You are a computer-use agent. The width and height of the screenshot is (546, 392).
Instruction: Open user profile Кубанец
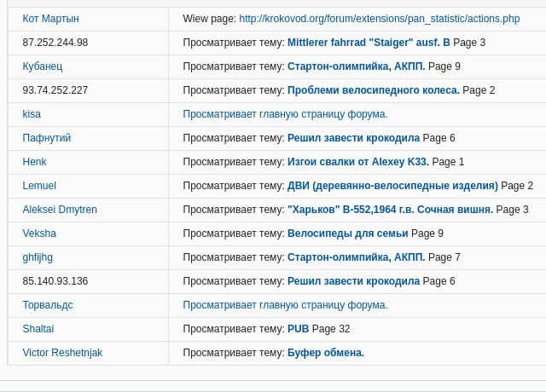click(x=43, y=66)
